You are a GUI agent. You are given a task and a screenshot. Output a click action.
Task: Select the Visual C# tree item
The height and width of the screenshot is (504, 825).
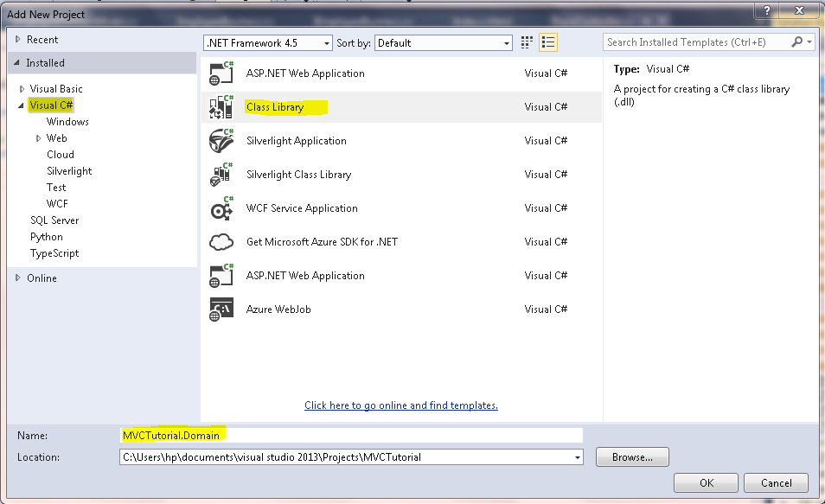pyautogui.click(x=51, y=105)
